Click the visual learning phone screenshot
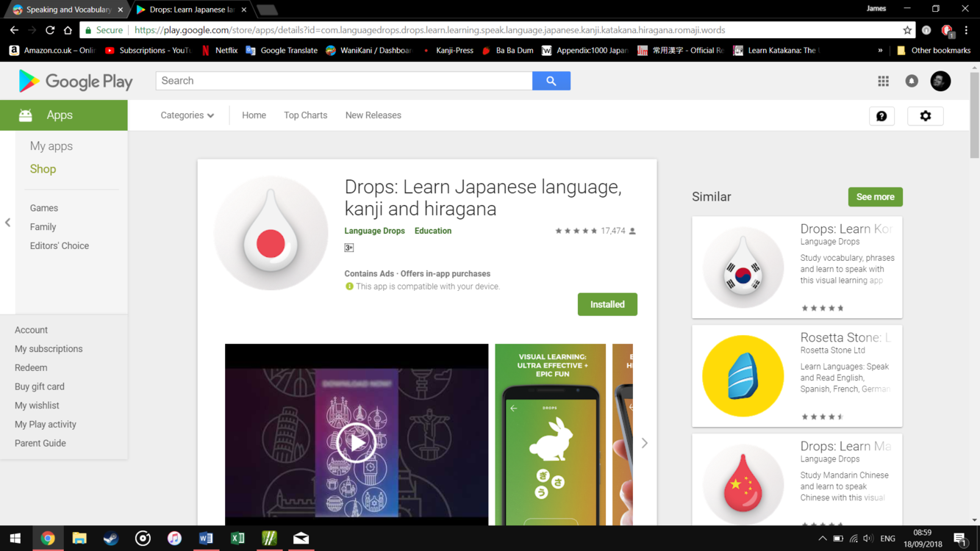 point(550,435)
